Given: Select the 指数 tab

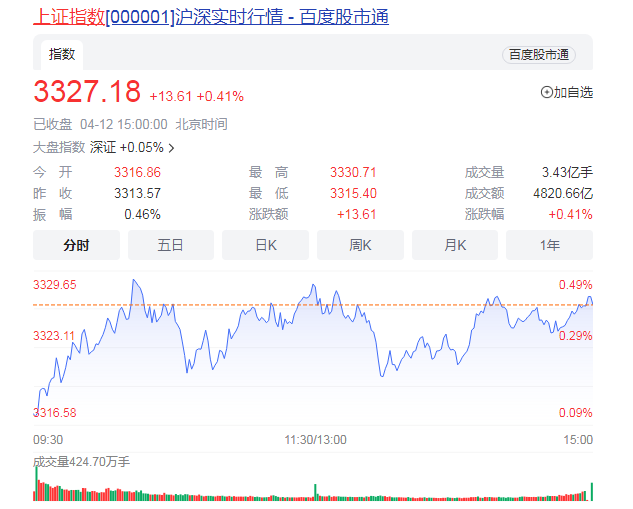Looking at the screenshot, I should (62, 54).
